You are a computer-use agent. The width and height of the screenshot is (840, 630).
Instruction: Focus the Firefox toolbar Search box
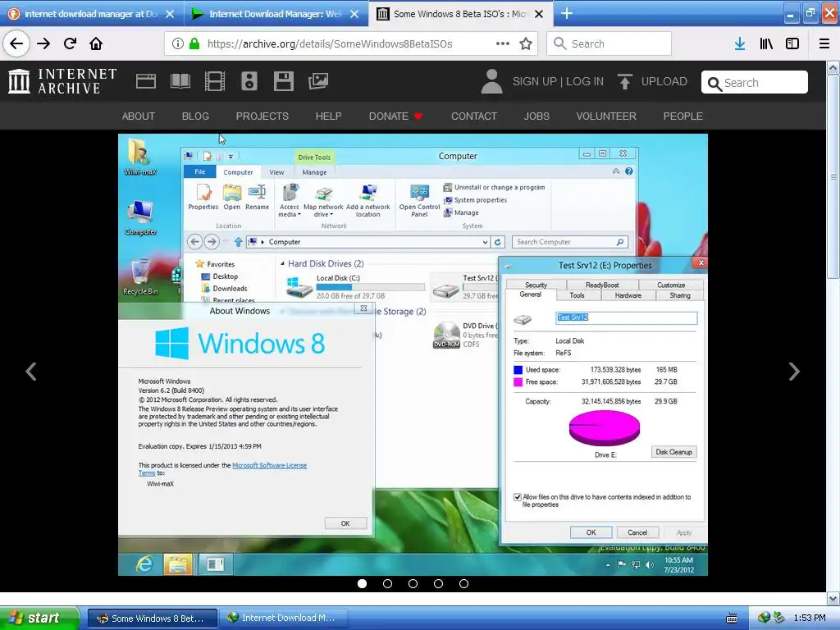609,44
